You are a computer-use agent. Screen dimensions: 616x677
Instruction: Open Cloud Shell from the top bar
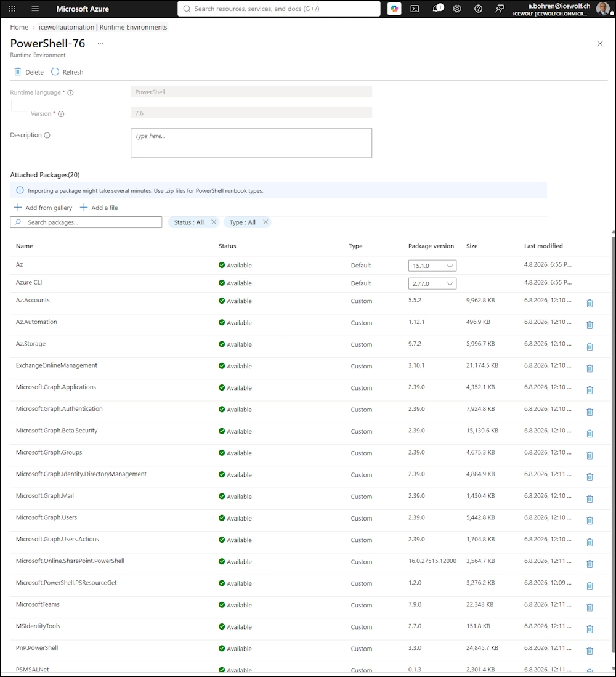point(415,9)
